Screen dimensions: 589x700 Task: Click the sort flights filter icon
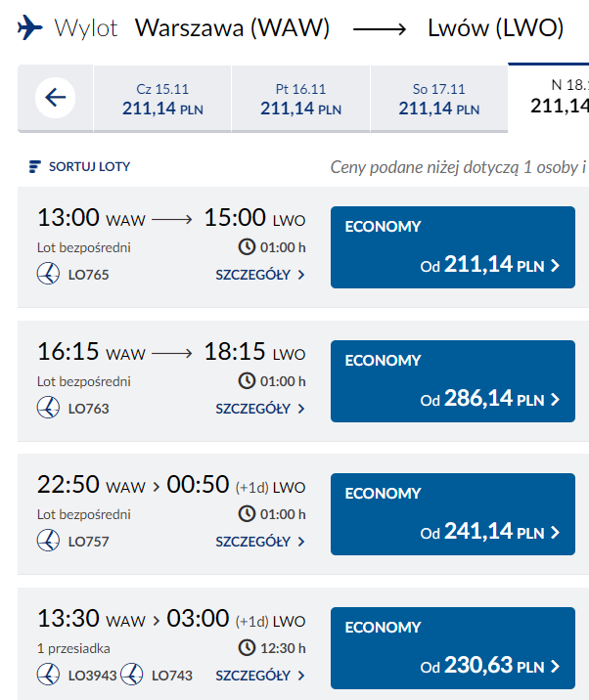35,166
